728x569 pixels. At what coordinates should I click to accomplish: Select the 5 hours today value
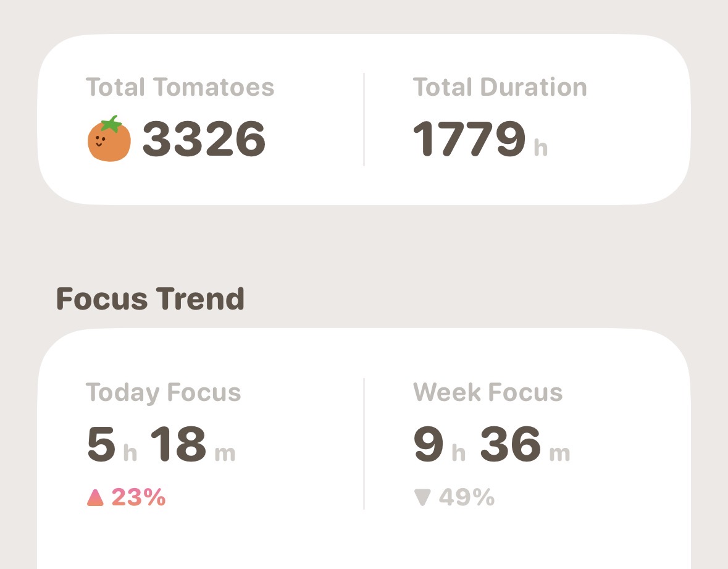click(x=101, y=445)
